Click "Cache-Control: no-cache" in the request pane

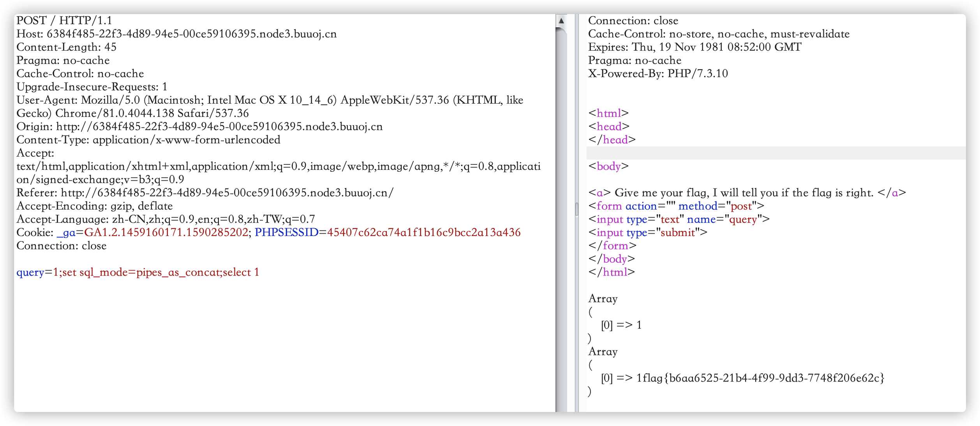80,74
